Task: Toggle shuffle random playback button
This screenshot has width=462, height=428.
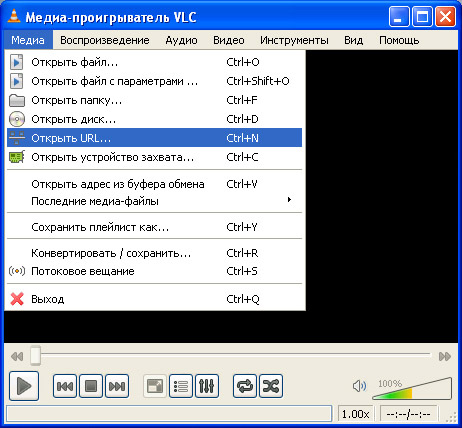Action: 271,386
